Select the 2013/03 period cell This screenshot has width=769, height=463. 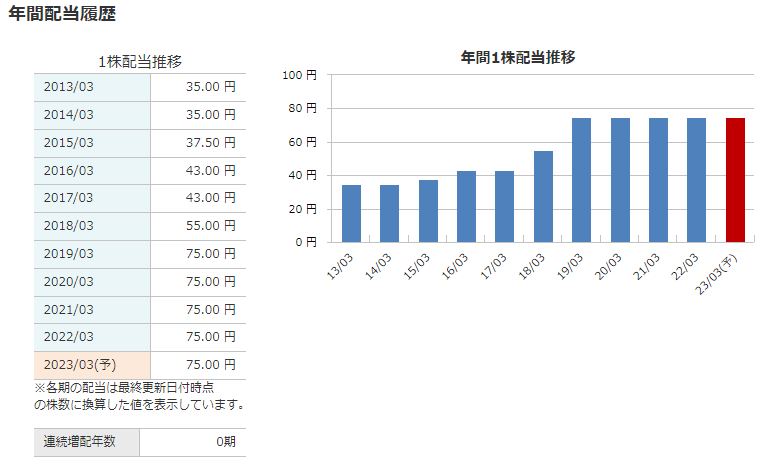coord(92,87)
